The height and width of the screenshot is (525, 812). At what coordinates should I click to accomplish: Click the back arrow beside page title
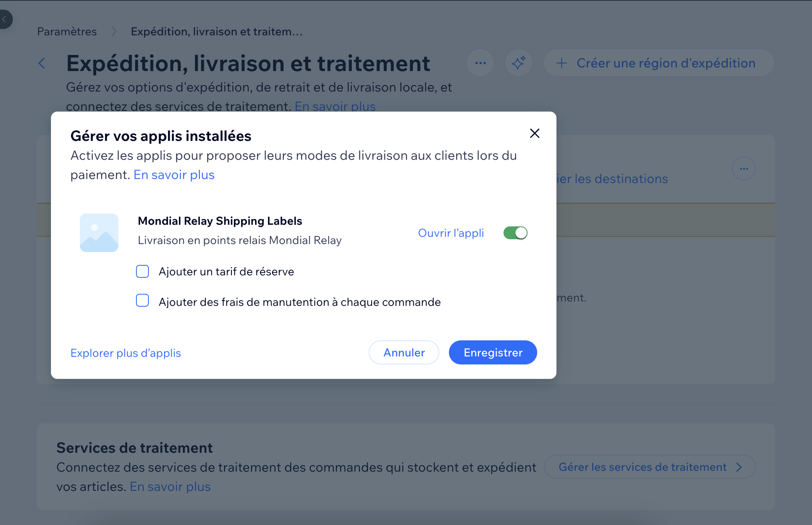[42, 63]
